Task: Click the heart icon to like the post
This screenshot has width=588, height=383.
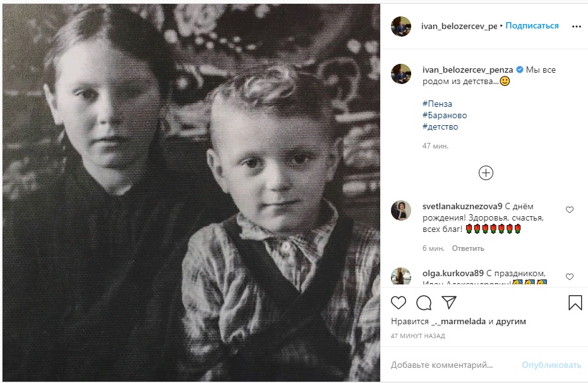Action: pos(399,303)
